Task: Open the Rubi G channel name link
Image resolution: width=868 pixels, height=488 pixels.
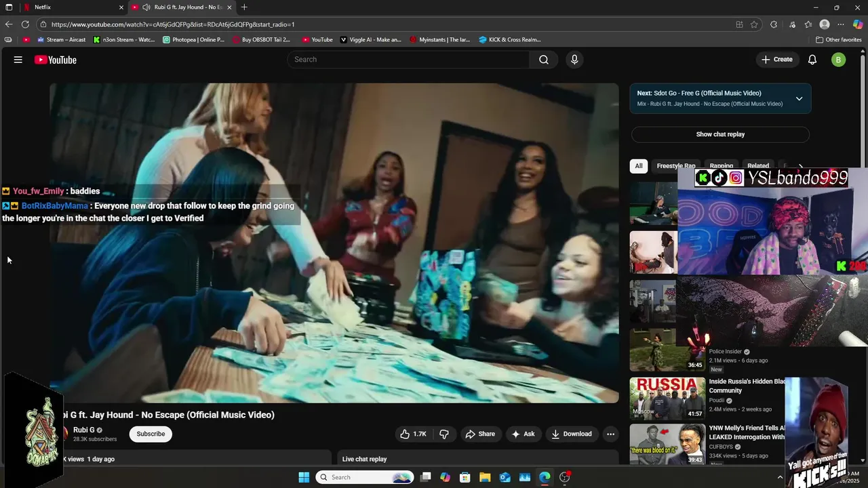Action: 84,430
